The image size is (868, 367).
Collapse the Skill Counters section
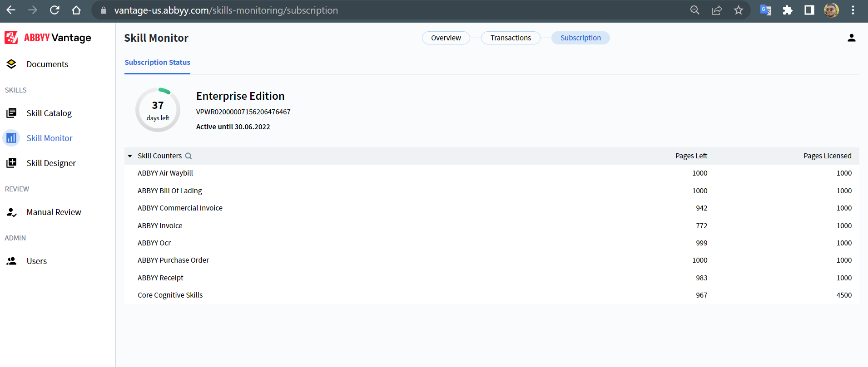click(x=130, y=156)
